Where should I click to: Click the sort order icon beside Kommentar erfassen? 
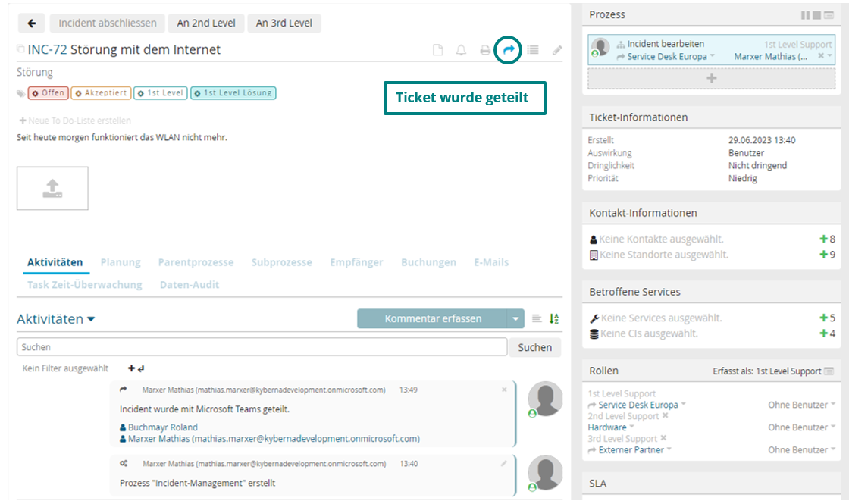coord(553,318)
